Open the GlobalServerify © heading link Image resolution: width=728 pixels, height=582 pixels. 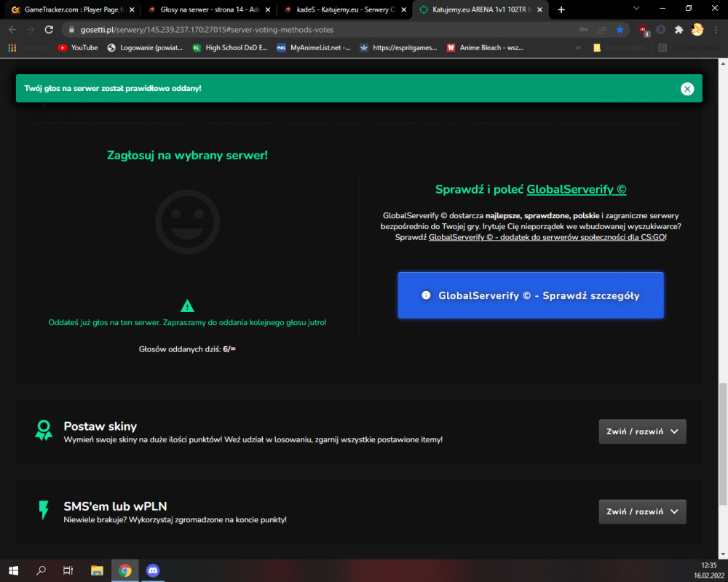pos(576,189)
